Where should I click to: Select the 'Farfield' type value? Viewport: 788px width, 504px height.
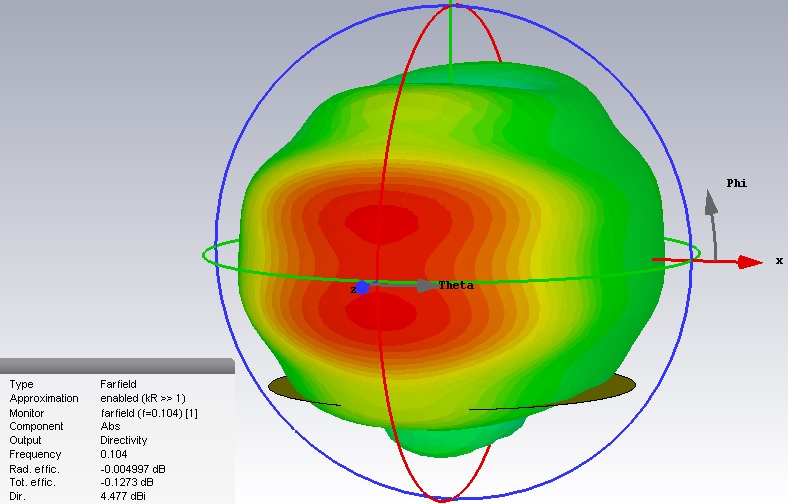point(118,384)
